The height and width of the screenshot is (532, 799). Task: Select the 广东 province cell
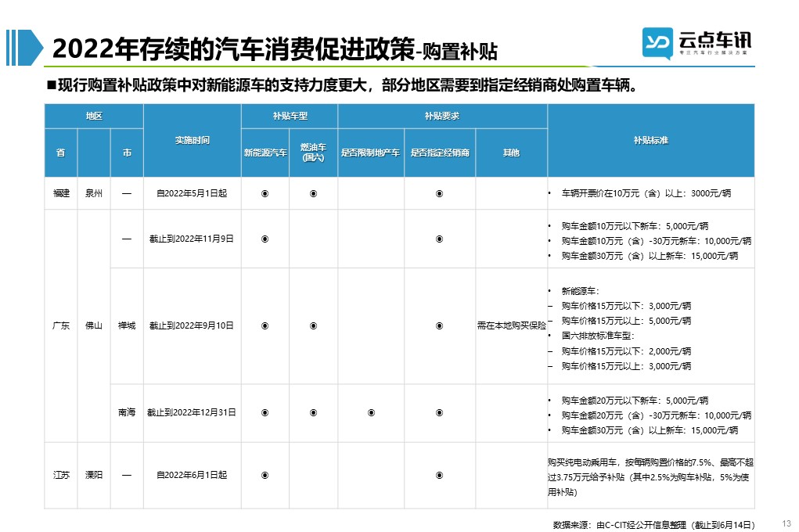tap(61, 325)
